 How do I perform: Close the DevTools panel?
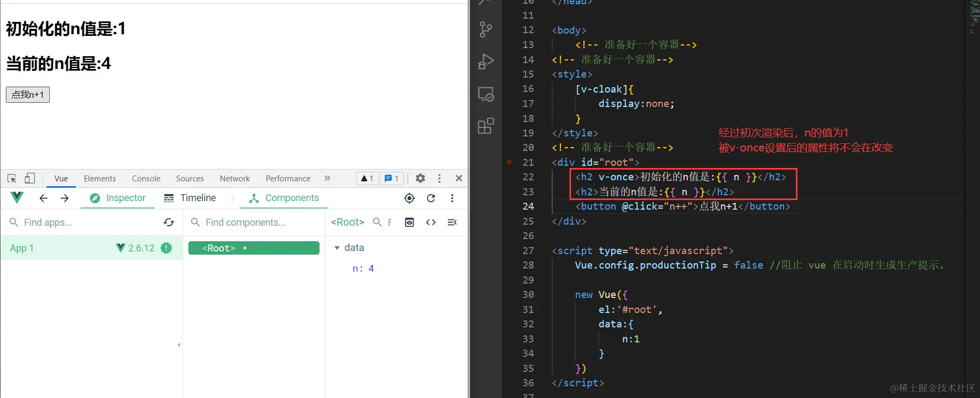tap(459, 178)
